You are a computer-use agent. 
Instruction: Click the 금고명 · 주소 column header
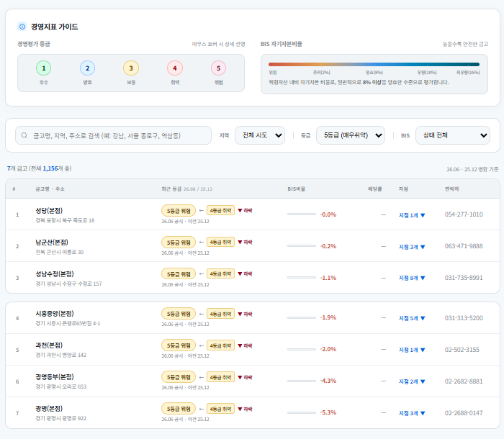point(50,189)
